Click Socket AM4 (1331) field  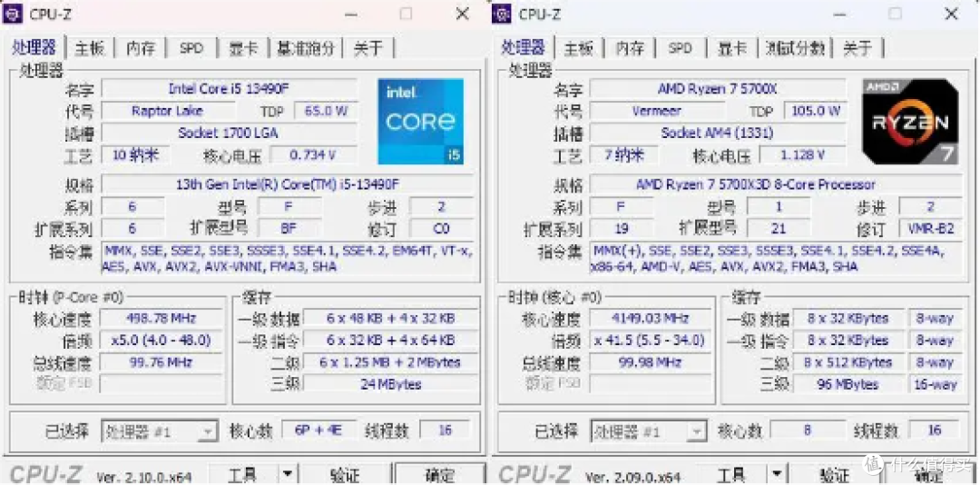coord(718,133)
